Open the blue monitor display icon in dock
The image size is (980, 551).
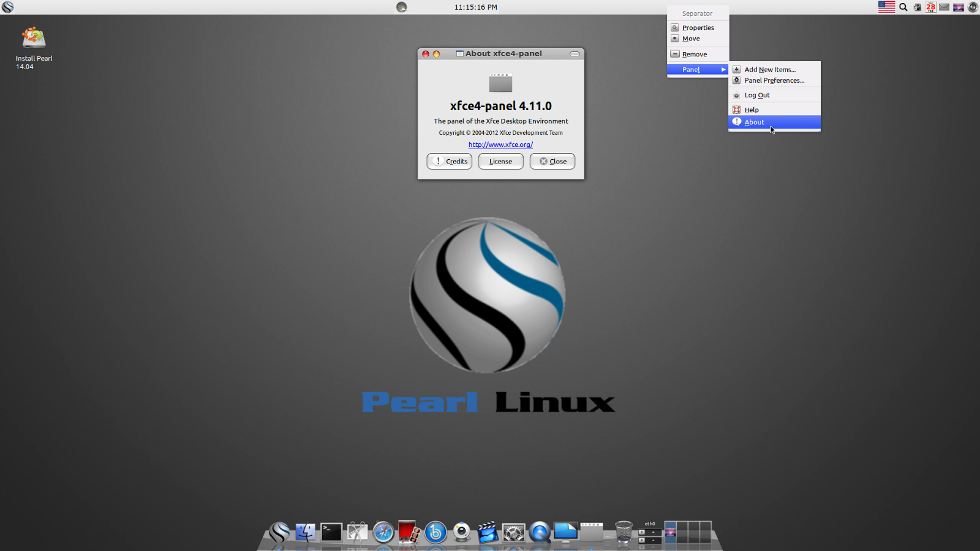565,532
